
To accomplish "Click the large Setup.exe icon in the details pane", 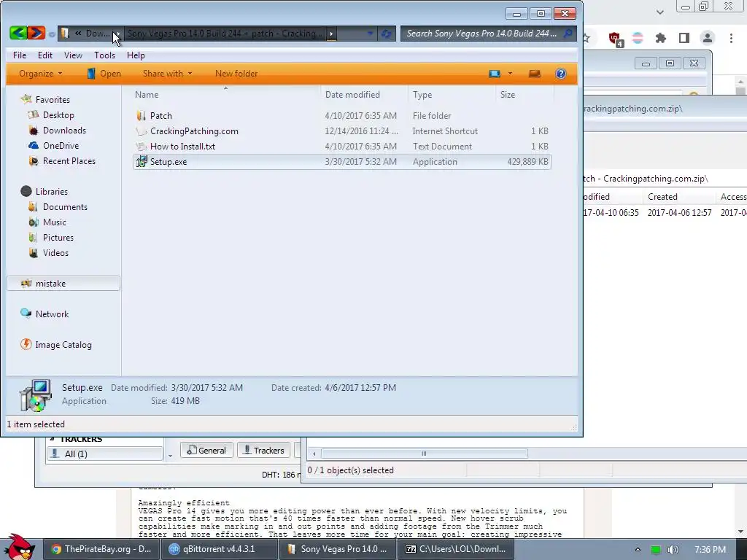I will coord(35,394).
